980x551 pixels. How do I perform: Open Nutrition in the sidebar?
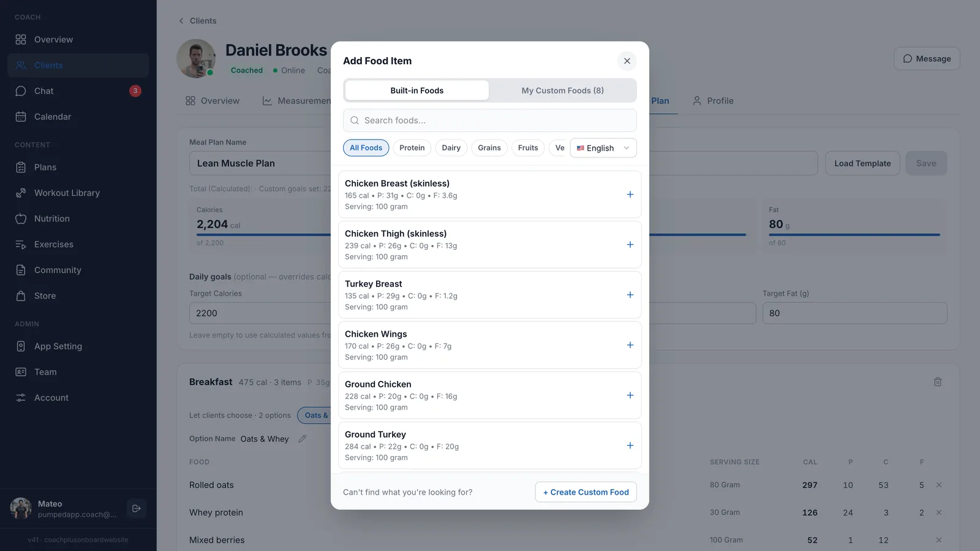[78, 219]
